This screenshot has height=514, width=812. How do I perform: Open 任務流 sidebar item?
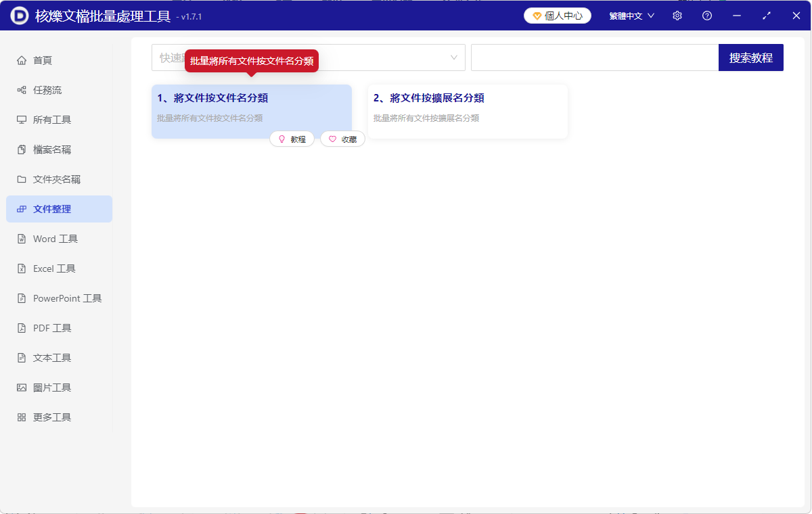(x=60, y=90)
